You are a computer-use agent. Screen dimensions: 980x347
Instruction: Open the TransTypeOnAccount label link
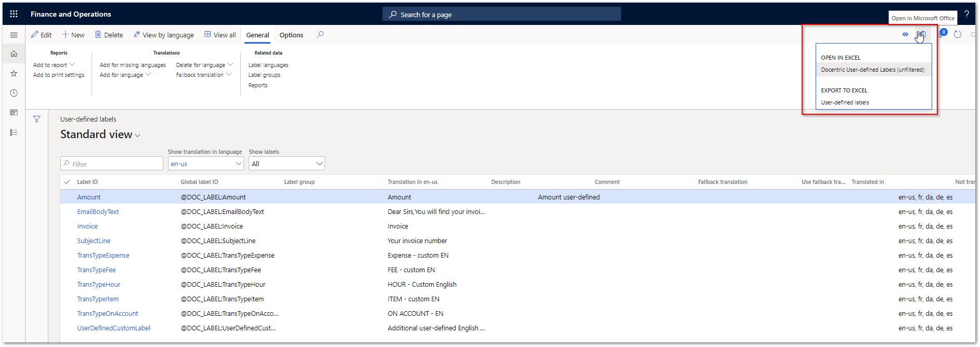tap(108, 313)
